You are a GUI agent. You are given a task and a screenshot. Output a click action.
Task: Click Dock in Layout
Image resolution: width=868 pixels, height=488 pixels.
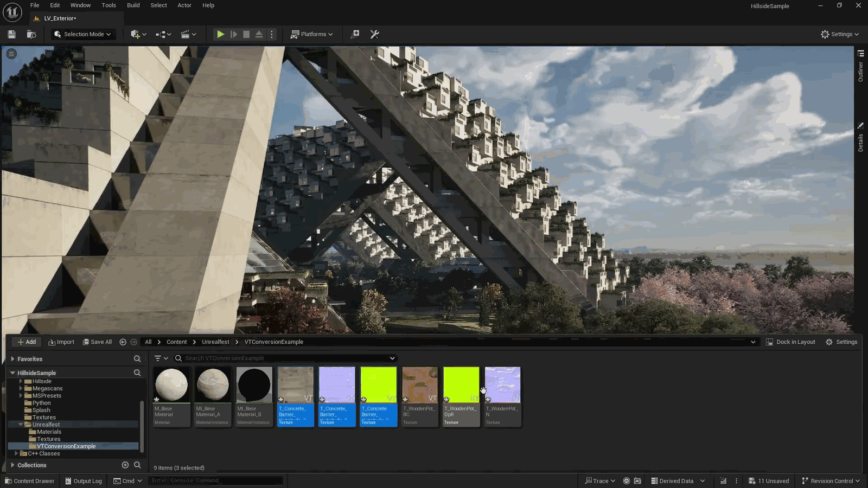790,342
